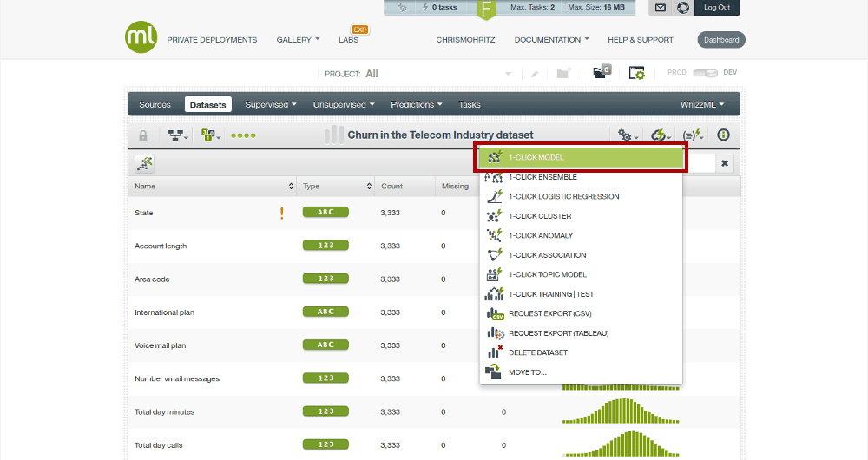Click the Number vmail messages field name
868x460 pixels.
177,378
